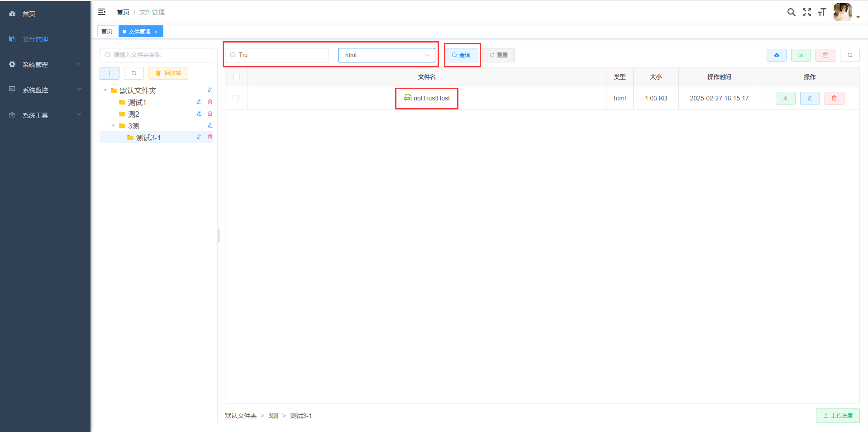Viewport: 868px width, 432px height.
Task: Open the font size (TT) setting
Action: click(x=822, y=12)
